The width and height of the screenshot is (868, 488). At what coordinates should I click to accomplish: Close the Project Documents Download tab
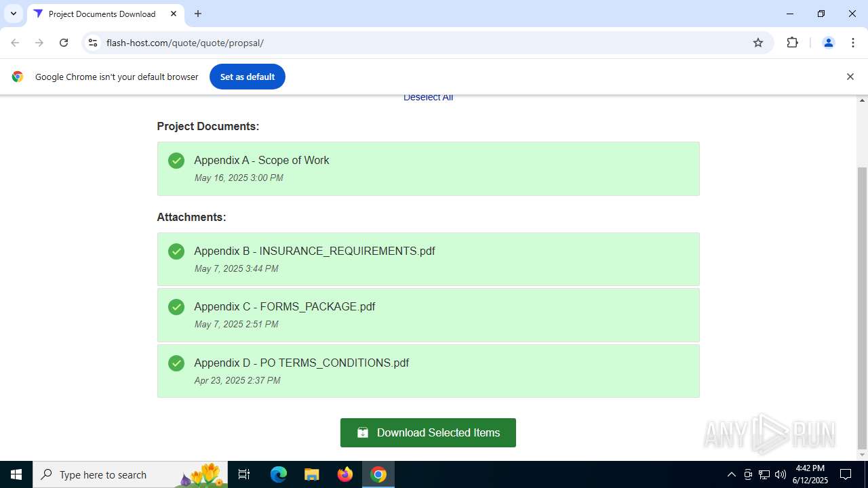tap(174, 14)
